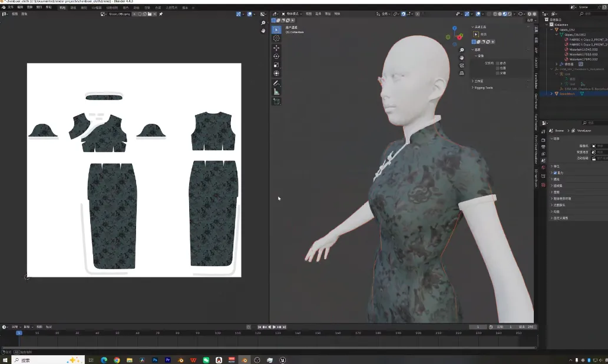Open the FaceBuilder sidebar tab
Screen dimensions: 608x364
point(536,80)
